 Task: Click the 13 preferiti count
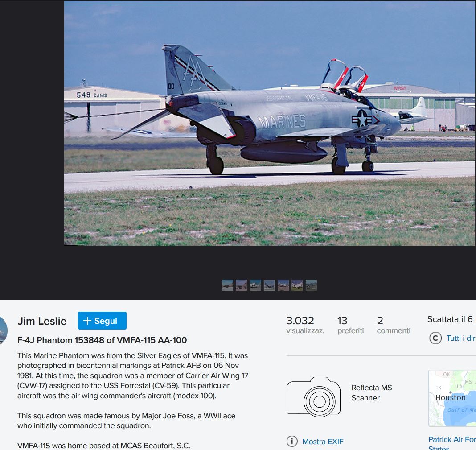[350, 325]
